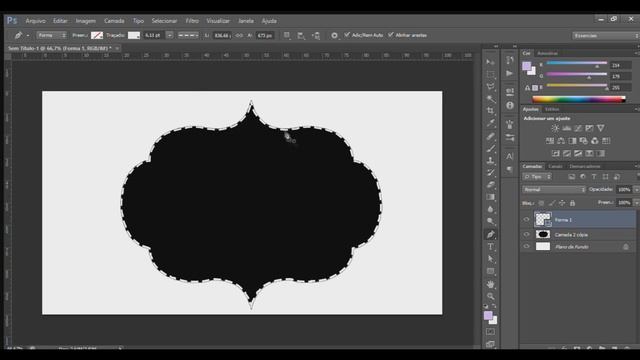
Task: Click the color spectrum ramp bar
Action: 579,99
